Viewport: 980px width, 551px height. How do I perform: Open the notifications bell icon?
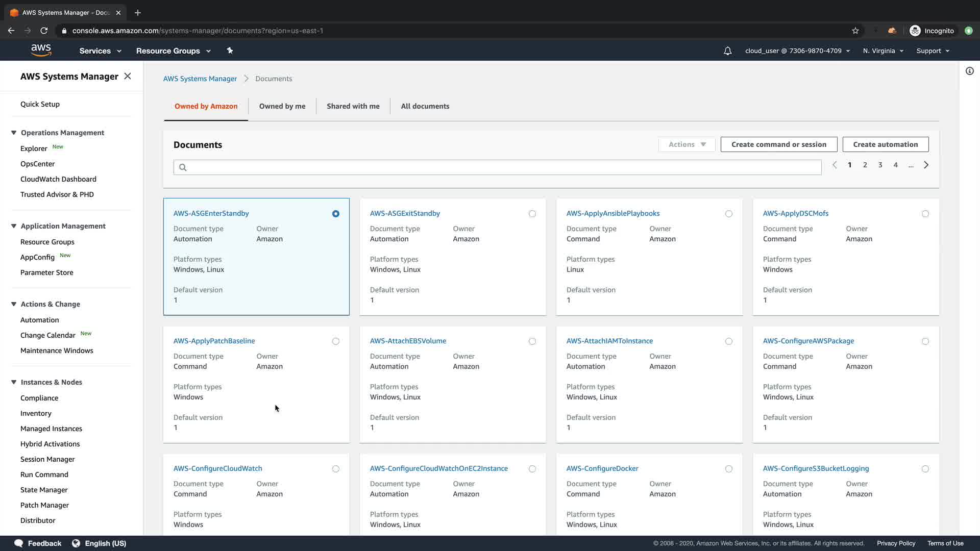(727, 51)
